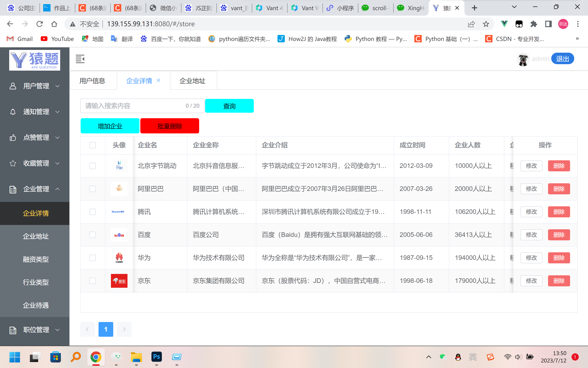Expand the 用户管理 menu
The image size is (588, 368).
pos(35,86)
